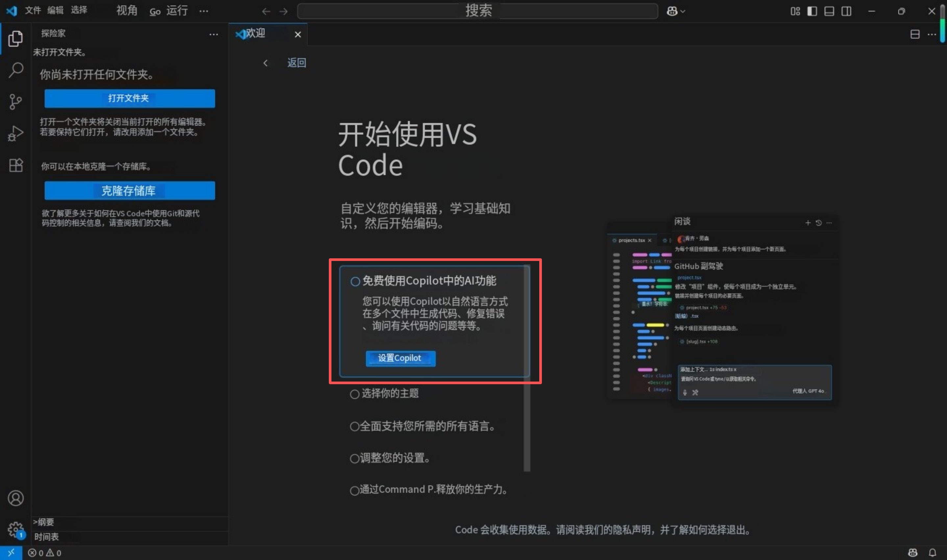Open Copilot status icon in status bar

912,553
